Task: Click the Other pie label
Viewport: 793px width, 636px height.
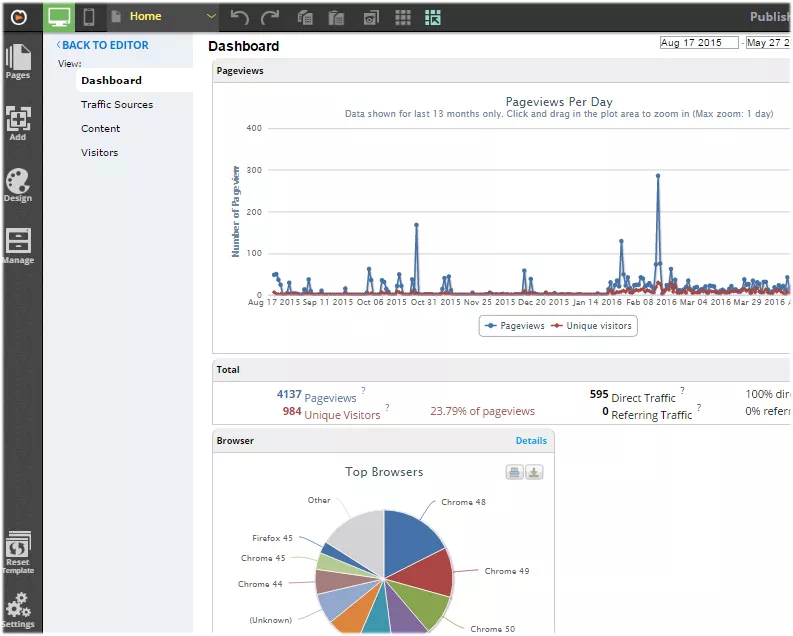Action: coord(319,501)
